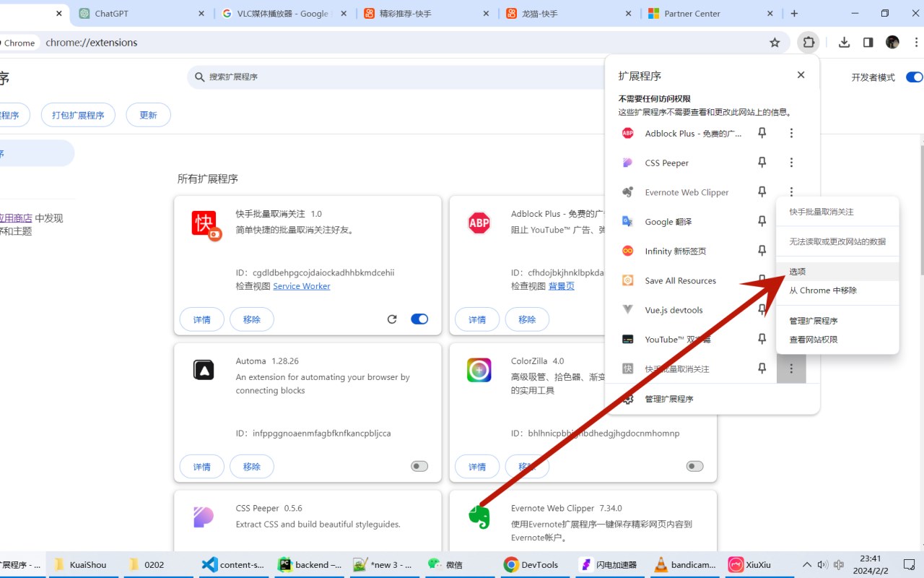Click the Evernote elephant icon on its card
The width and height of the screenshot is (924, 578).
[479, 517]
